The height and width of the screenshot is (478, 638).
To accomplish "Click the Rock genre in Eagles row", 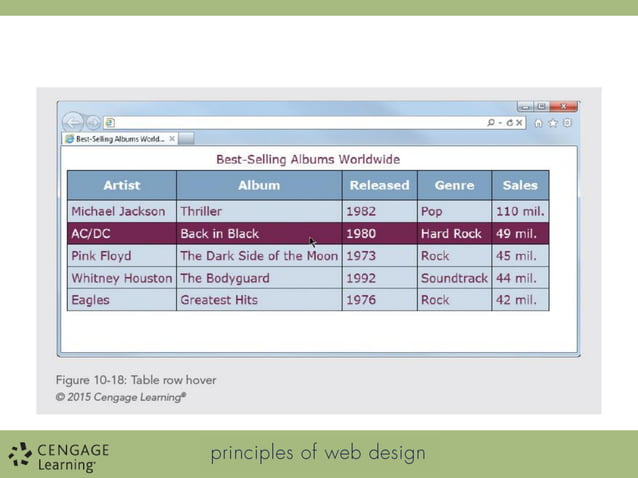I will 454,300.
